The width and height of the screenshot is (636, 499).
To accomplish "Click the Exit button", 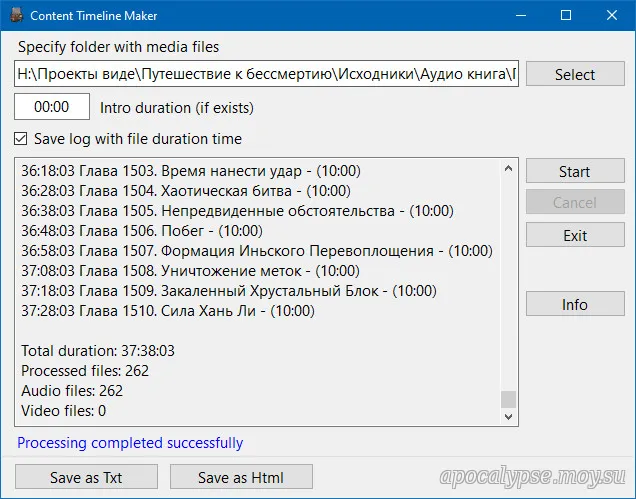I will pyautogui.click(x=574, y=236).
